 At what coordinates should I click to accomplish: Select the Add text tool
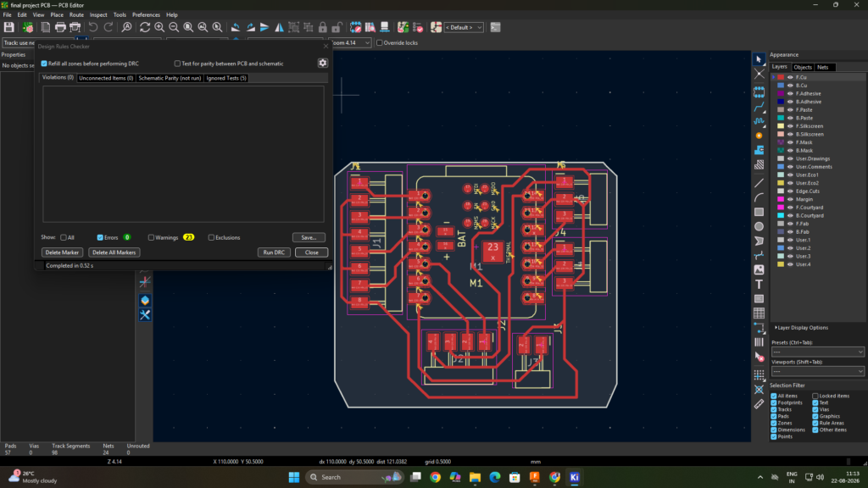(759, 285)
